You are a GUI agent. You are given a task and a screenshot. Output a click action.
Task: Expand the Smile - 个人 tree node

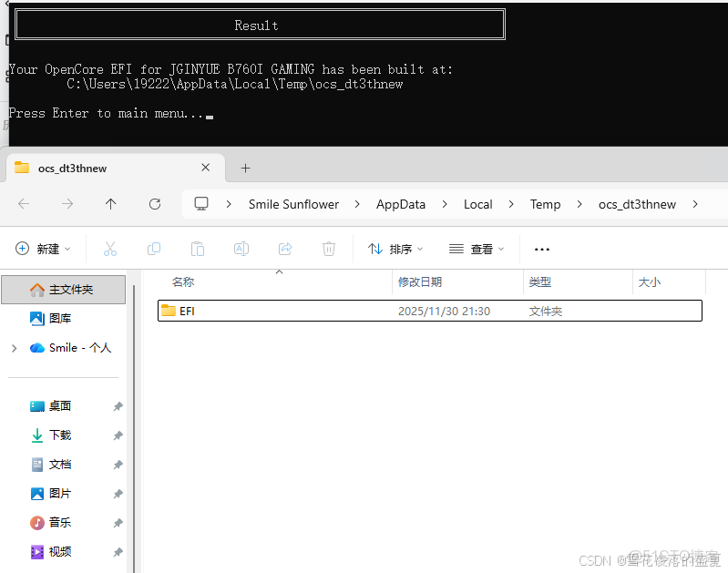tap(14, 348)
